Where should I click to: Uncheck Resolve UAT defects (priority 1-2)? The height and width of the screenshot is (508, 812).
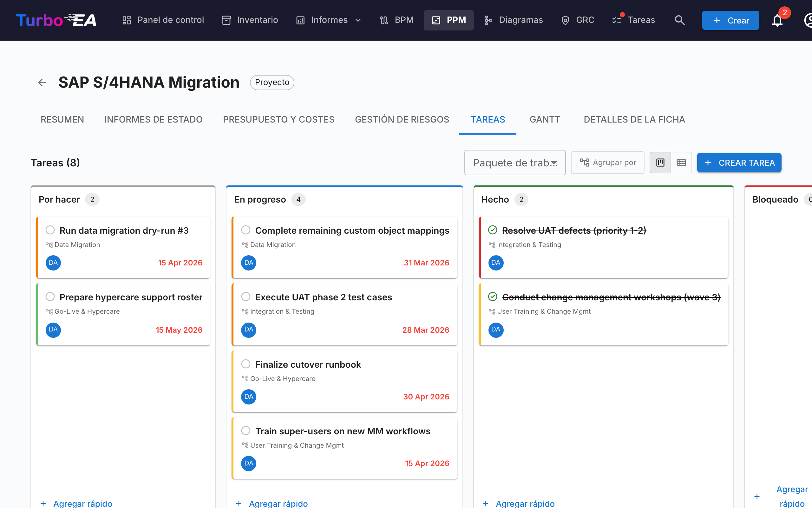click(493, 230)
